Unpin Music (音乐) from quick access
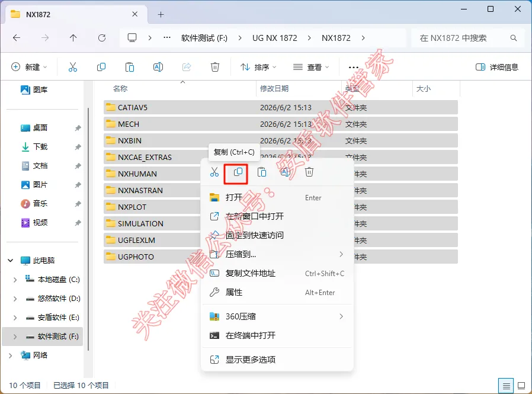Viewport: 532px width, 394px height. coord(78,204)
